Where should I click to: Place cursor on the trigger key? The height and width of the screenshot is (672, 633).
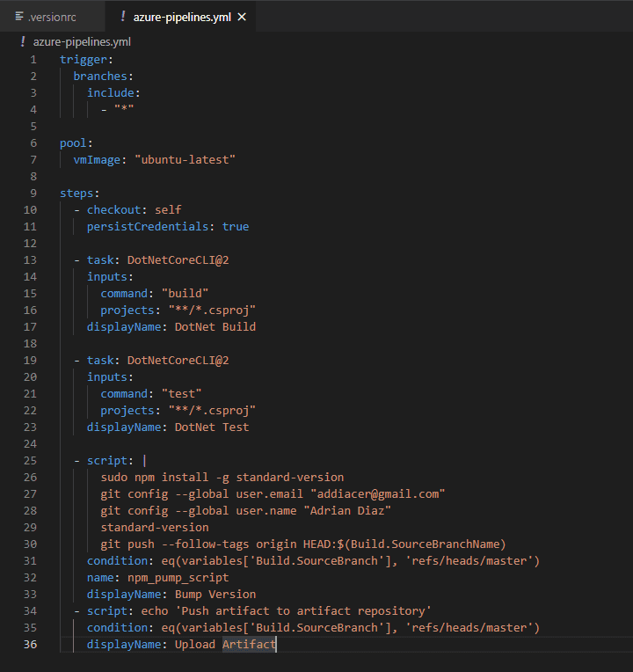(84, 60)
